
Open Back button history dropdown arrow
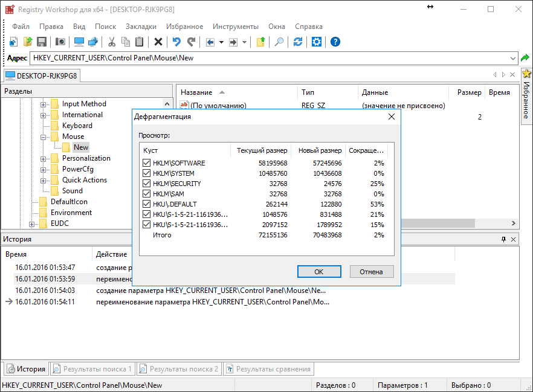(221, 42)
